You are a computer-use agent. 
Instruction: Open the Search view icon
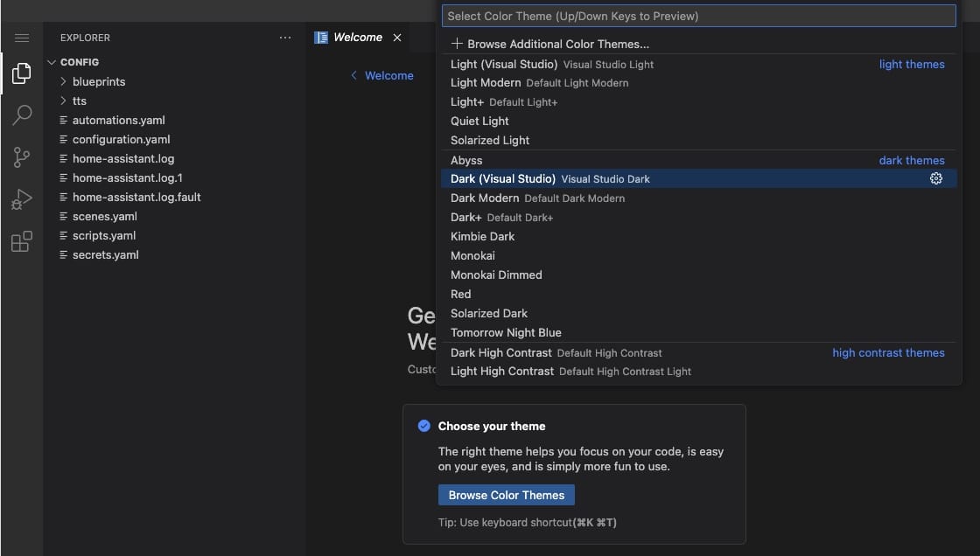coord(22,115)
